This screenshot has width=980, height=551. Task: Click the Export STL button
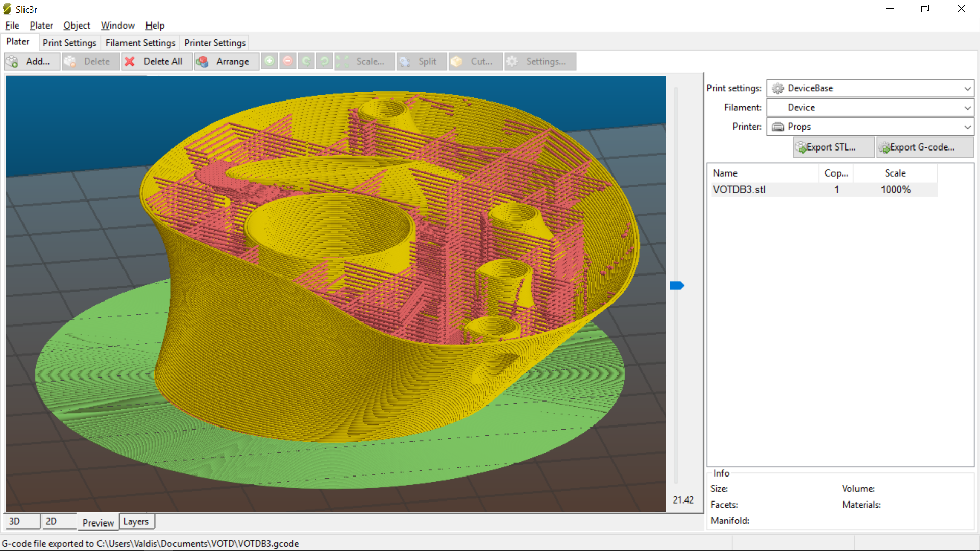(x=834, y=147)
